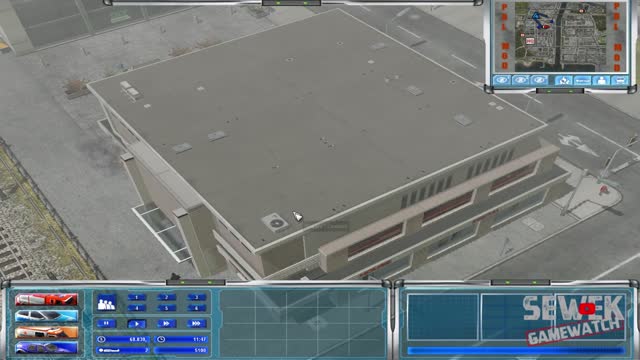Click the vehicle icon at minimap bar end
The image size is (640, 360).
click(620, 80)
